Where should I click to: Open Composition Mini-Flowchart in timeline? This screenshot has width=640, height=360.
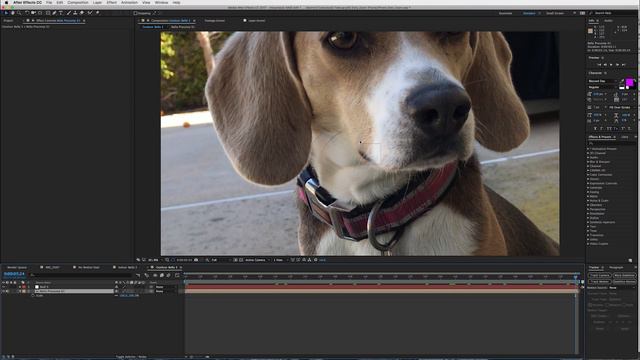pyautogui.click(x=138, y=275)
